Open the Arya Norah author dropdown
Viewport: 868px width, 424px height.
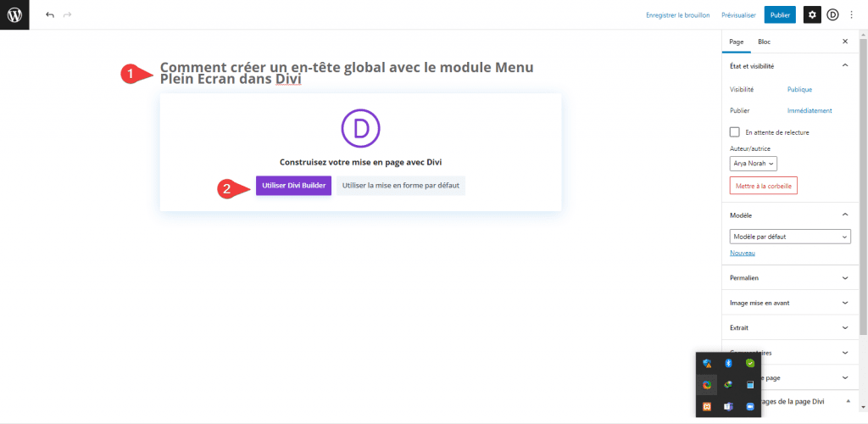pyautogui.click(x=754, y=164)
